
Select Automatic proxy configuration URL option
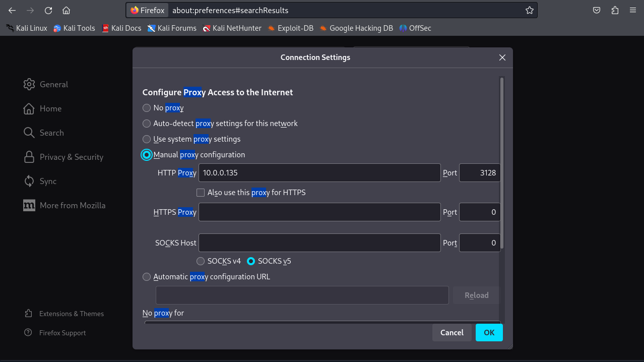[147, 277]
